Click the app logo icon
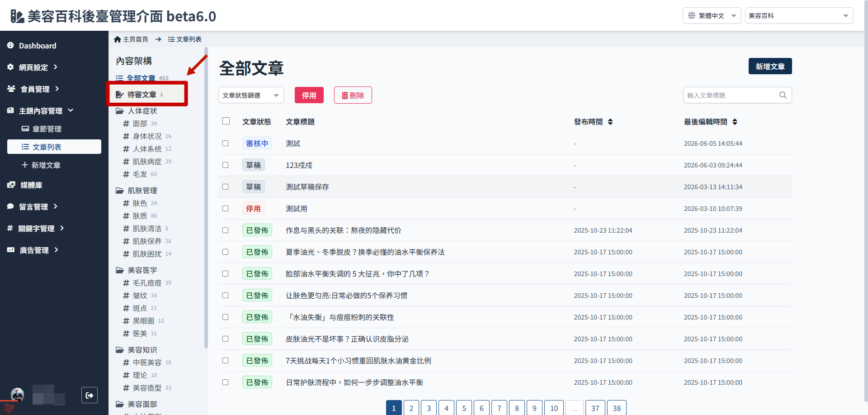Viewport: 868px width, 415px height. (17, 16)
